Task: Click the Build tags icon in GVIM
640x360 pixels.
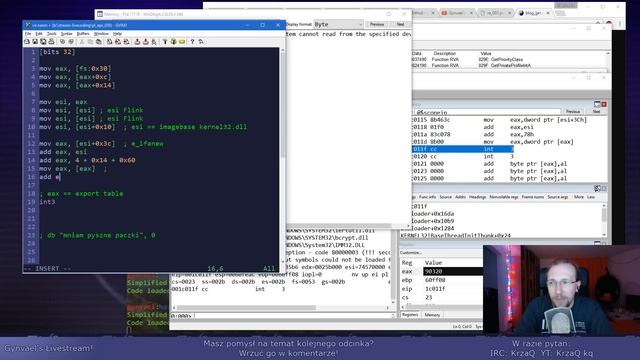Action: (x=173, y=42)
